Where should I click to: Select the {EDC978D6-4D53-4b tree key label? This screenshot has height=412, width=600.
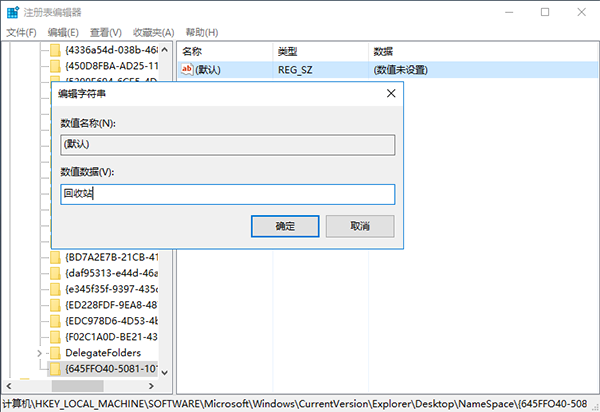pos(111,321)
